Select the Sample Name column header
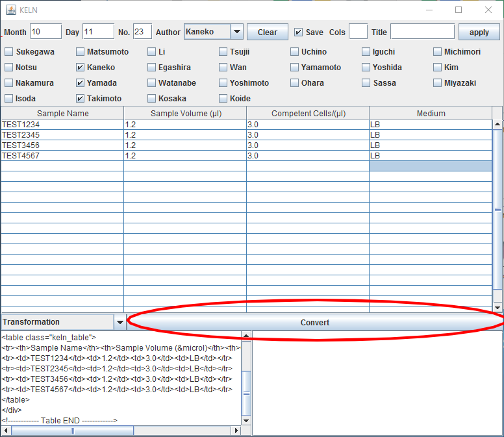 63,113
